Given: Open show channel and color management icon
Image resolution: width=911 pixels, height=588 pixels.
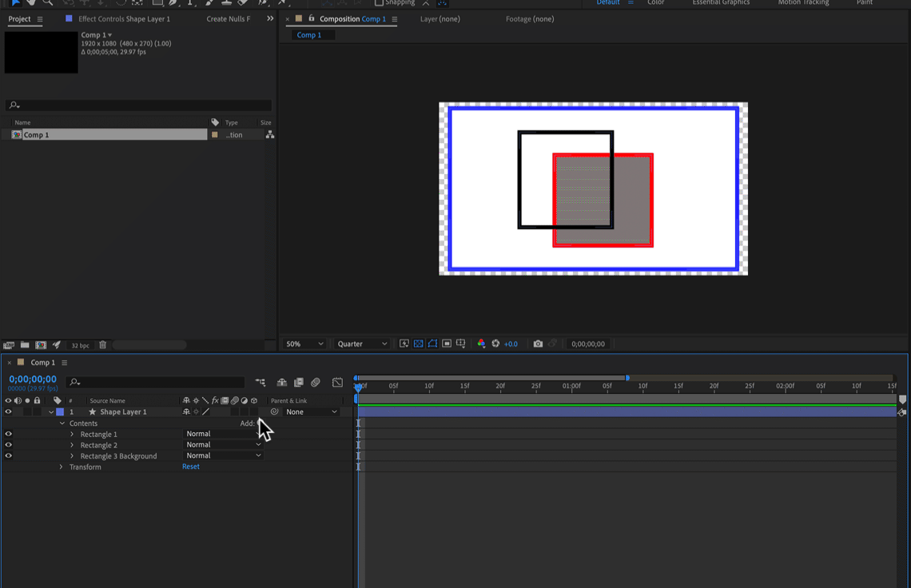Looking at the screenshot, I should (x=481, y=344).
